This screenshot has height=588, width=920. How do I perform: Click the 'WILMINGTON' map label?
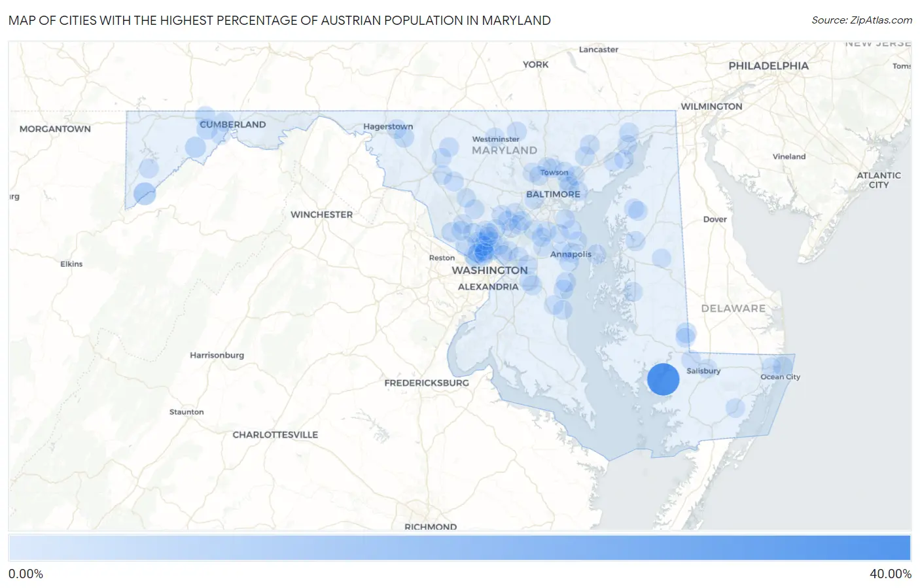coord(711,107)
